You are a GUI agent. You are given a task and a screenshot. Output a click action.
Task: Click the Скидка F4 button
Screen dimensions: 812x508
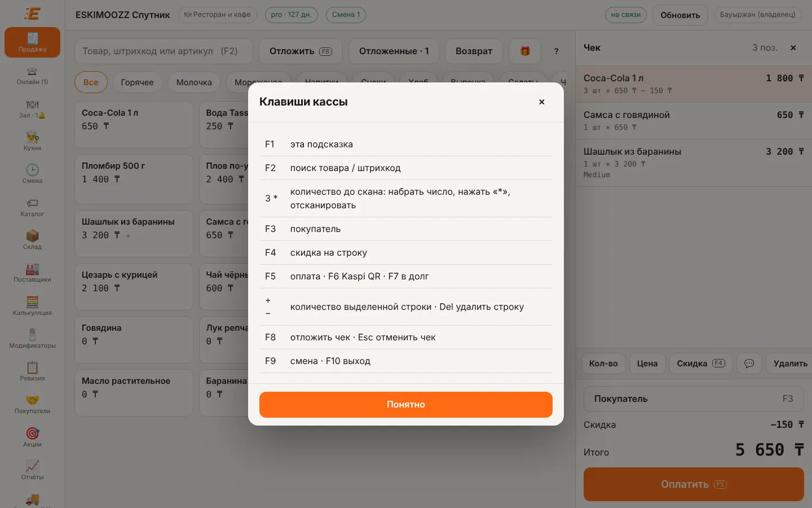pos(701,364)
